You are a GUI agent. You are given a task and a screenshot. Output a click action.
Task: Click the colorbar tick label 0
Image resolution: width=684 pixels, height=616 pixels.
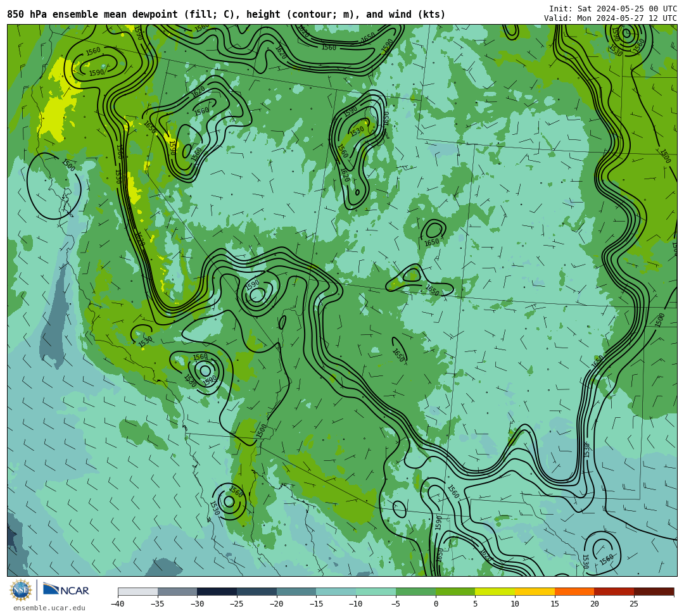[436, 604]
